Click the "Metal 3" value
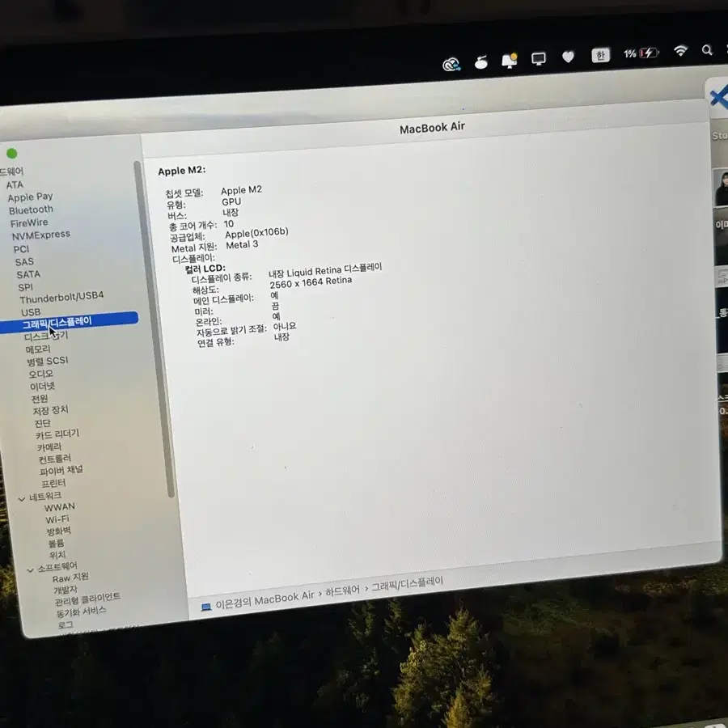The image size is (728, 728). 242,245
